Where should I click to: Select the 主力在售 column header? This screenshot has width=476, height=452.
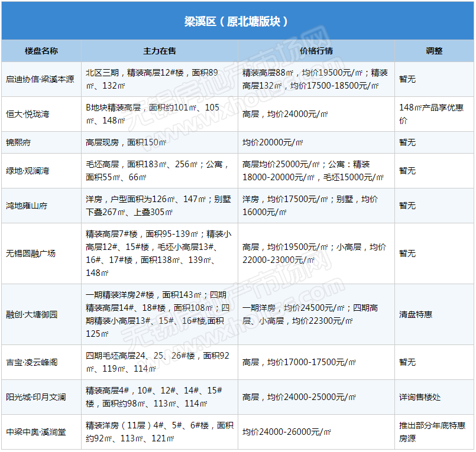160,51
